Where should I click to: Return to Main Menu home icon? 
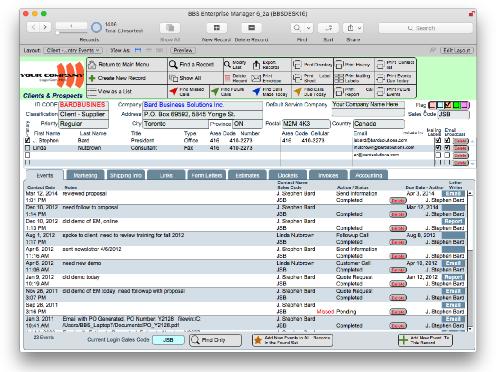point(92,65)
